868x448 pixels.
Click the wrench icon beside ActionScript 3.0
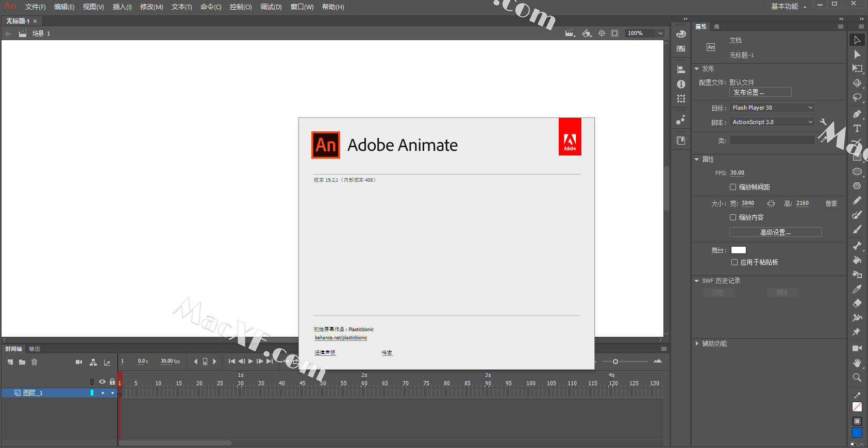tap(823, 122)
